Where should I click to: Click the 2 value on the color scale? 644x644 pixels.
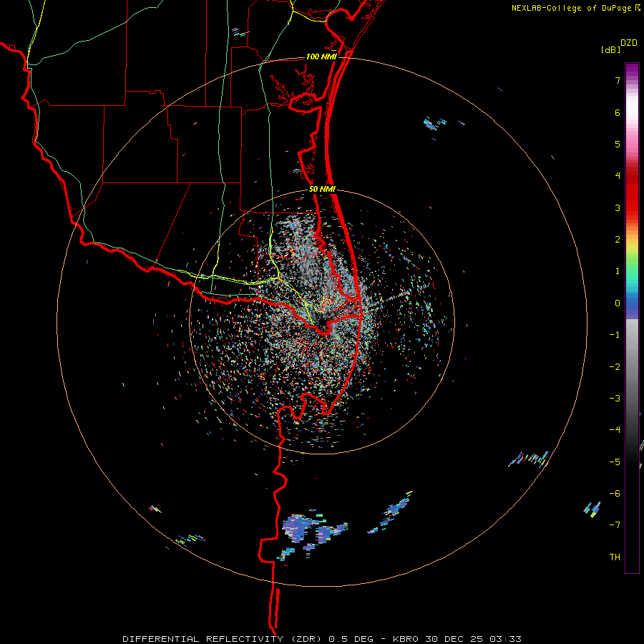click(618, 240)
